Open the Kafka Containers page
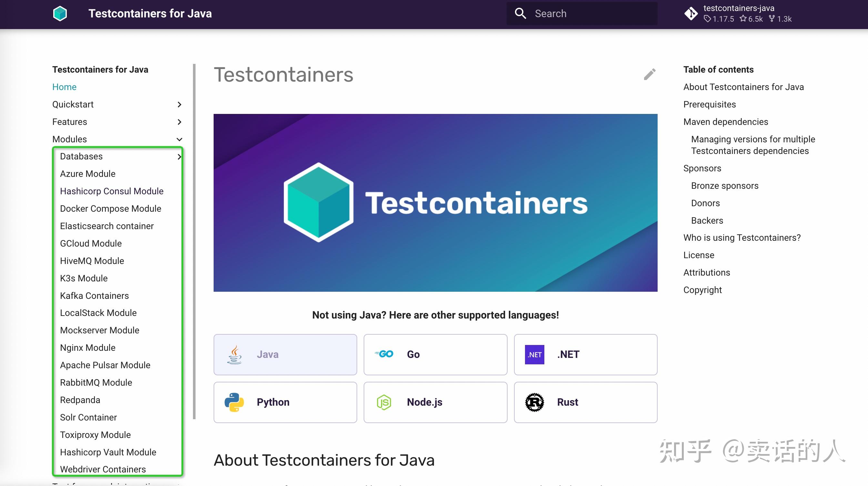Screen dimensions: 868x486 pos(94,296)
